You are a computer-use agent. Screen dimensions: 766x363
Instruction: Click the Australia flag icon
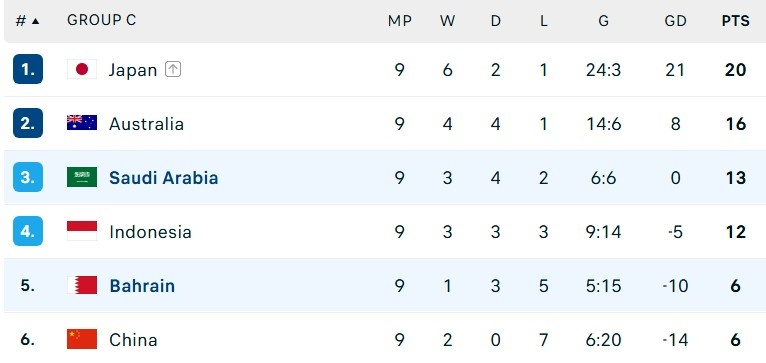coord(82,123)
